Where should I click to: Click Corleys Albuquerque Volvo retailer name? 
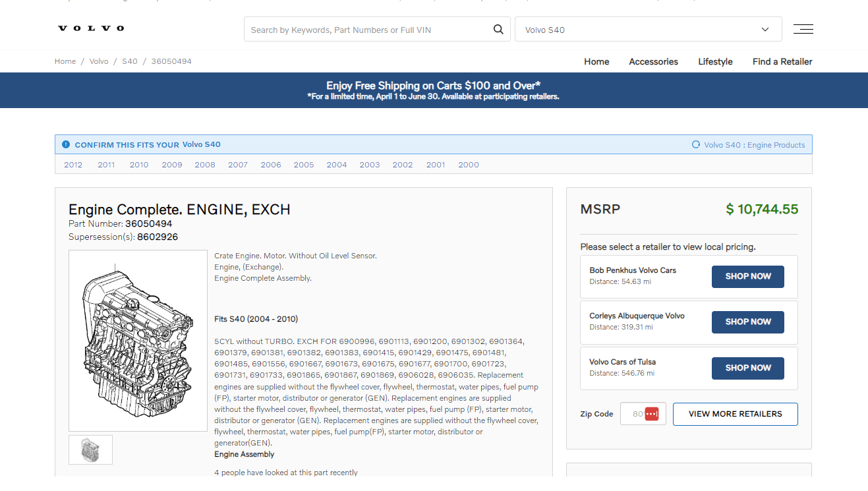637,316
